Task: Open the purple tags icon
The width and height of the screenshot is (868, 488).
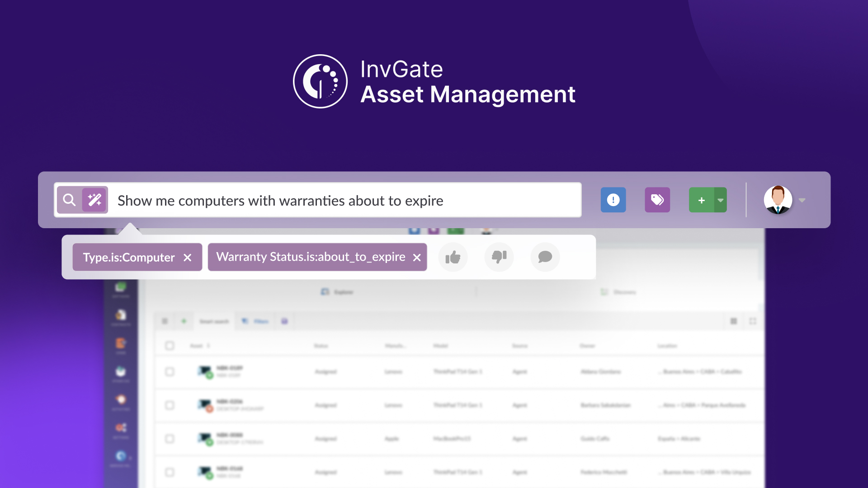Action: point(657,200)
